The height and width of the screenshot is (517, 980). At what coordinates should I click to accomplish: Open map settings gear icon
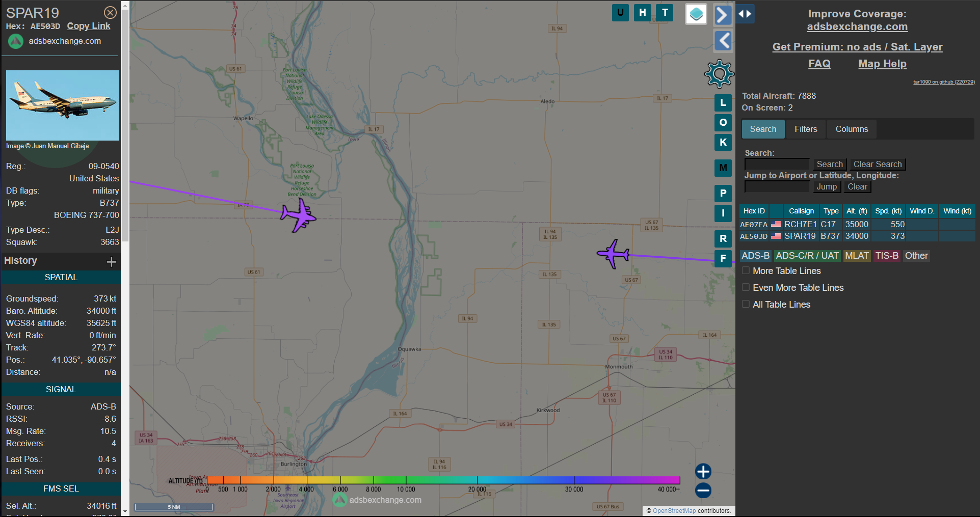pyautogui.click(x=719, y=74)
